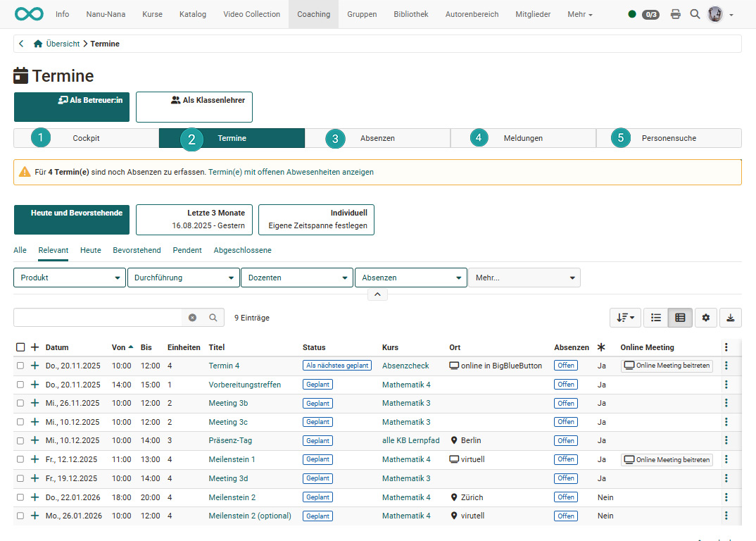The image size is (756, 541).
Task: Click the download/export icon
Action: [x=730, y=318]
